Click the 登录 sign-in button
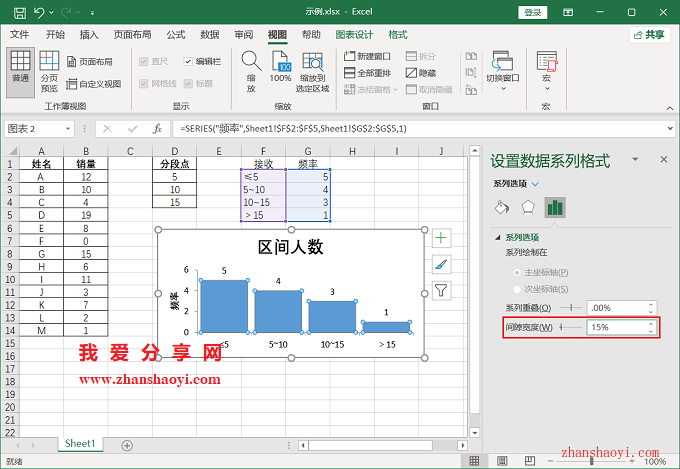 (x=533, y=13)
